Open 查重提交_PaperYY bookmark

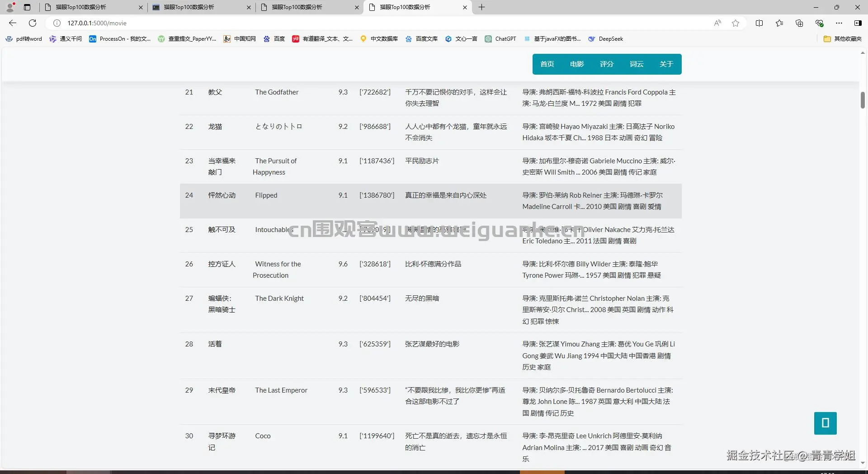[187, 39]
